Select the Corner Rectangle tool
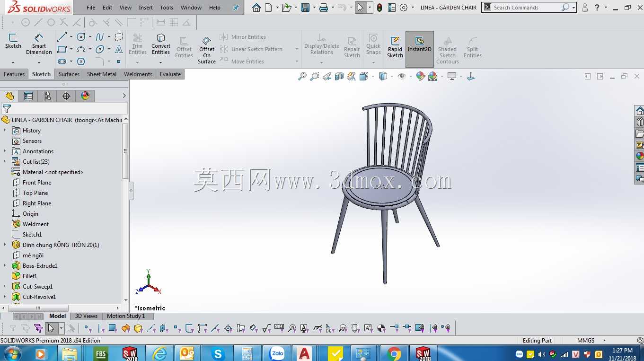Viewport: 644px width, 361px height. (x=62, y=49)
